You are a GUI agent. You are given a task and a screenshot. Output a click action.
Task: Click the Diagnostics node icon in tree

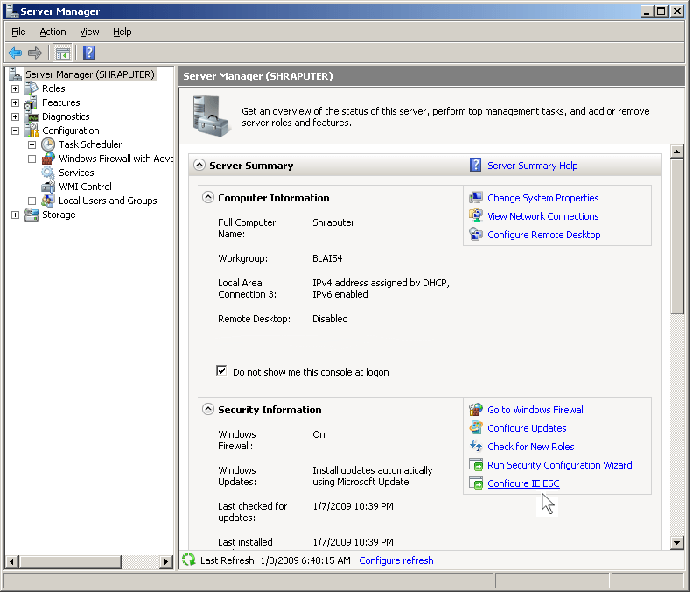click(32, 116)
